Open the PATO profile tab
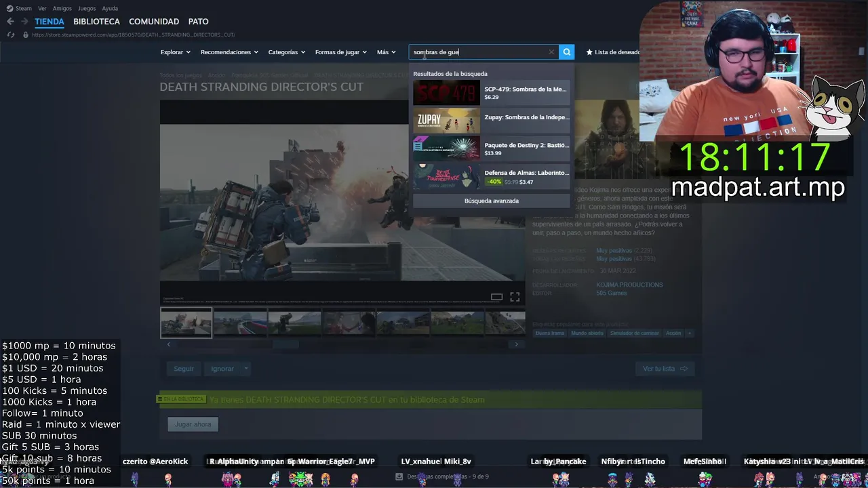868x488 pixels. click(x=198, y=22)
